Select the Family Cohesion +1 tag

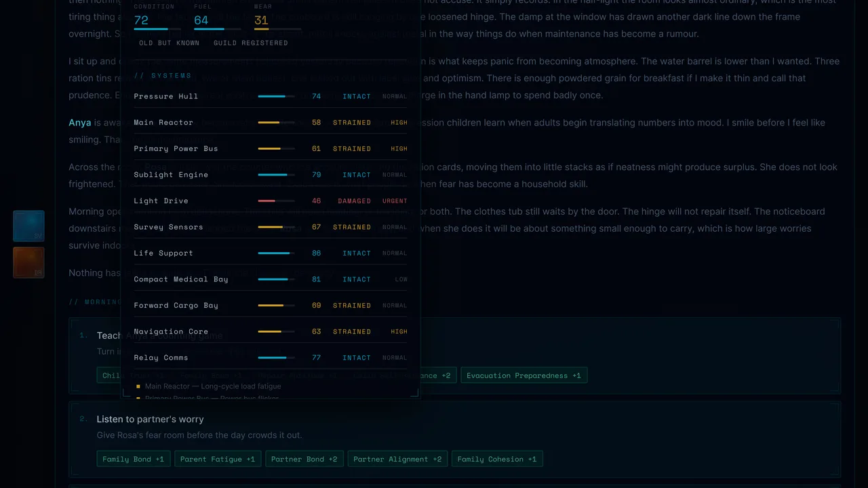tap(497, 459)
